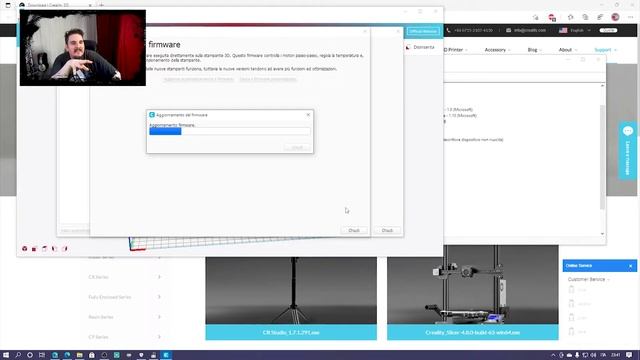Click the Creality Slicer printer thumbnail
640x360 pixels.
click(x=472, y=285)
